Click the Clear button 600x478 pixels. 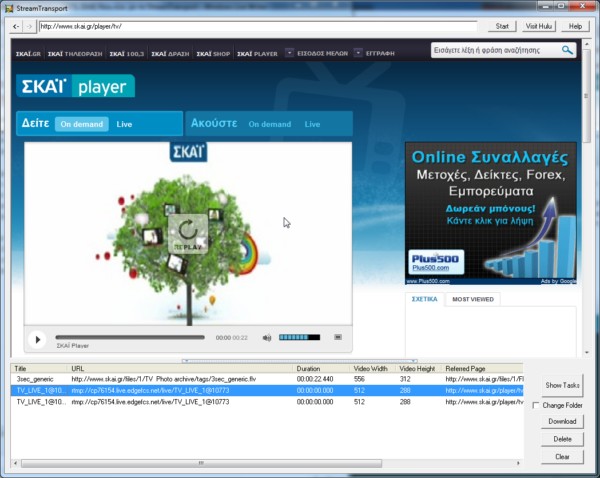(x=562, y=457)
